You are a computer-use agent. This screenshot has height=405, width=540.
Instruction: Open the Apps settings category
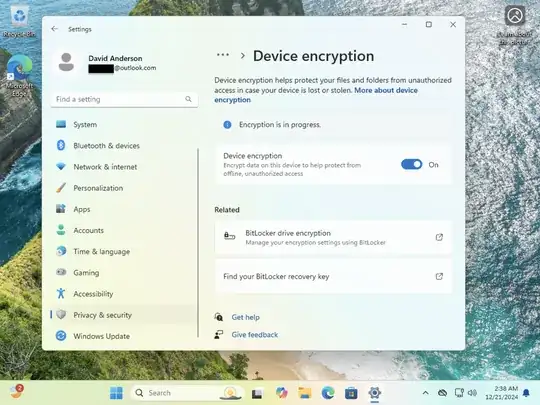tap(124, 209)
